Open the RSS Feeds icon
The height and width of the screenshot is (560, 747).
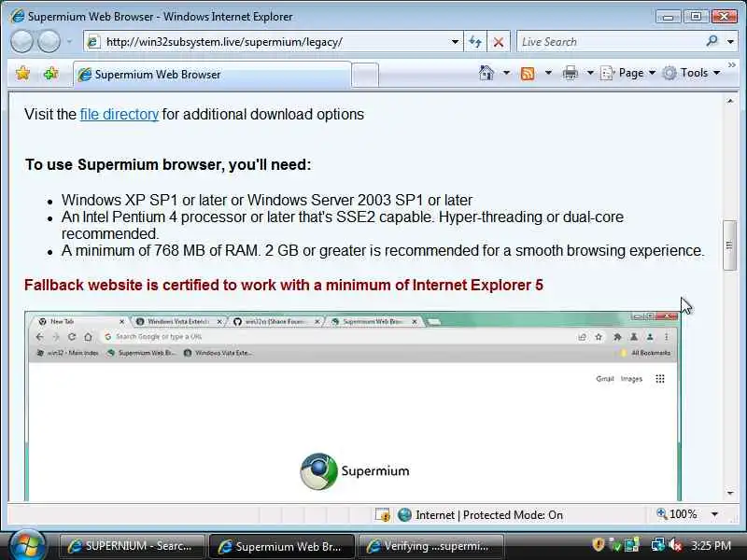click(528, 74)
